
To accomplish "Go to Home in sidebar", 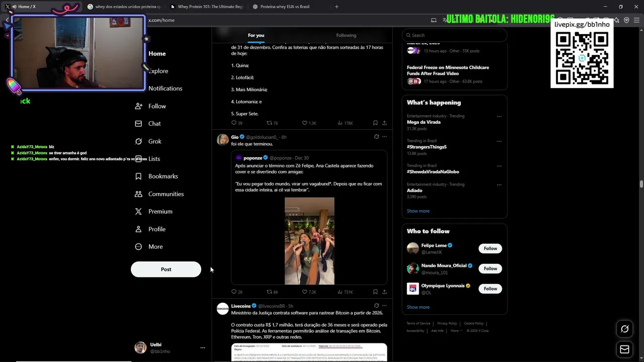I will pos(156,54).
